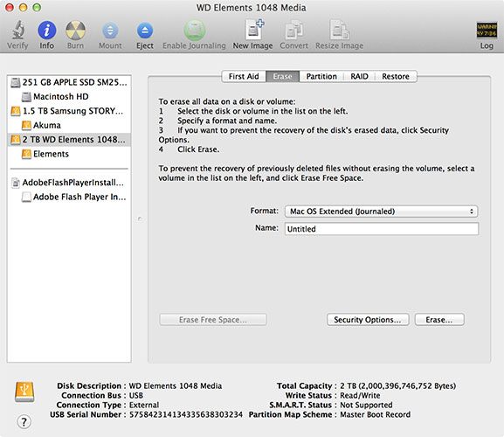504x437 pixels.
Task: Click the green zoom window button
Action: click(x=37, y=7)
